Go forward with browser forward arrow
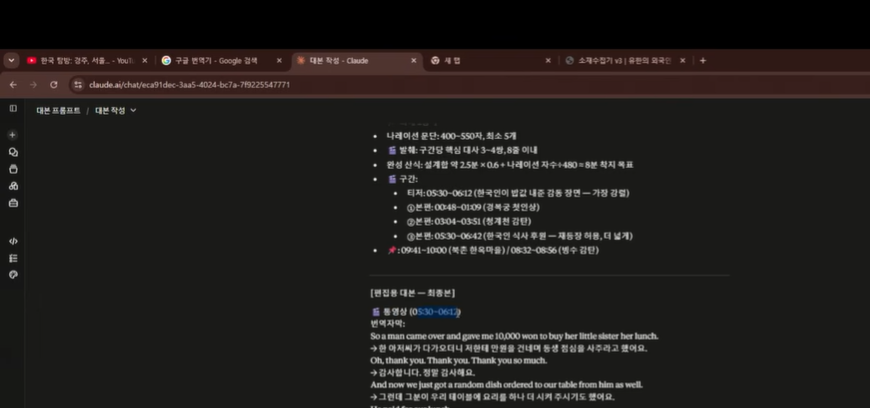The height and width of the screenshot is (408, 870). click(x=33, y=85)
